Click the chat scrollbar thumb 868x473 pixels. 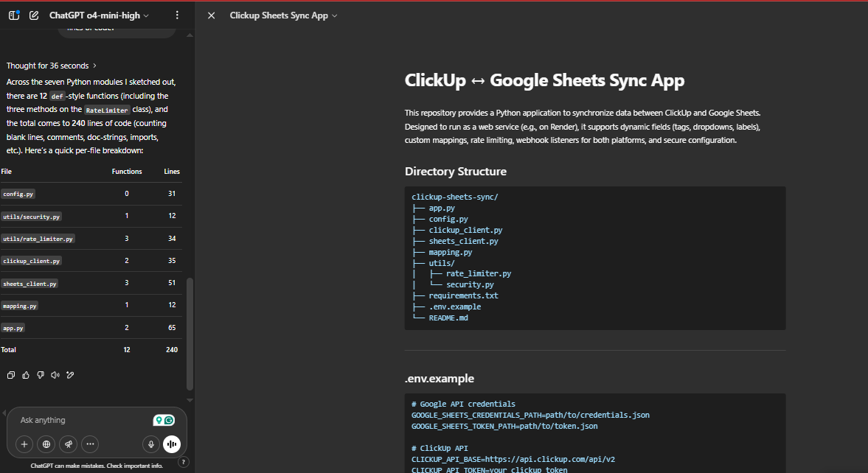[x=190, y=334]
